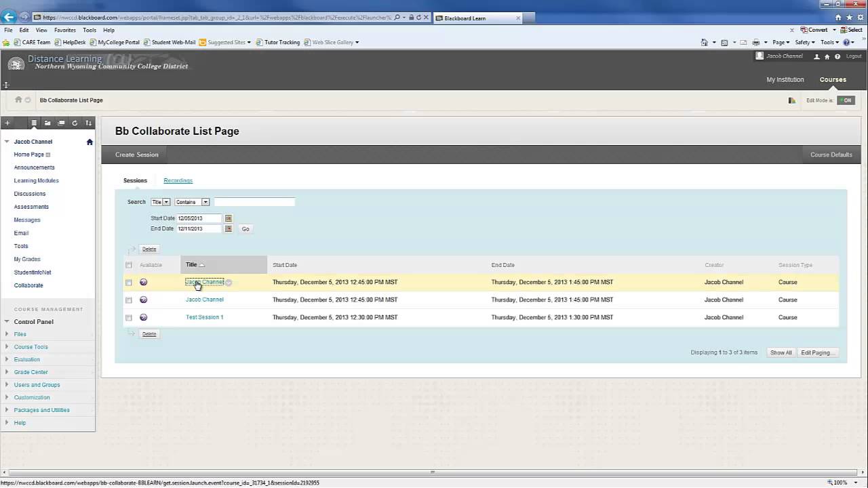This screenshot has height=488, width=868.
Task: Click the Blackboard home icon near Logout
Action: (x=827, y=57)
